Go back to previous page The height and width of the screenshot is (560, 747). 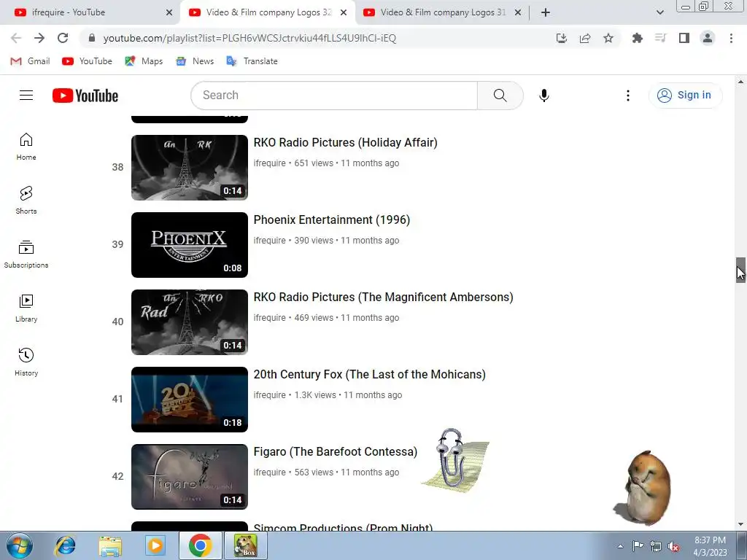[16, 38]
